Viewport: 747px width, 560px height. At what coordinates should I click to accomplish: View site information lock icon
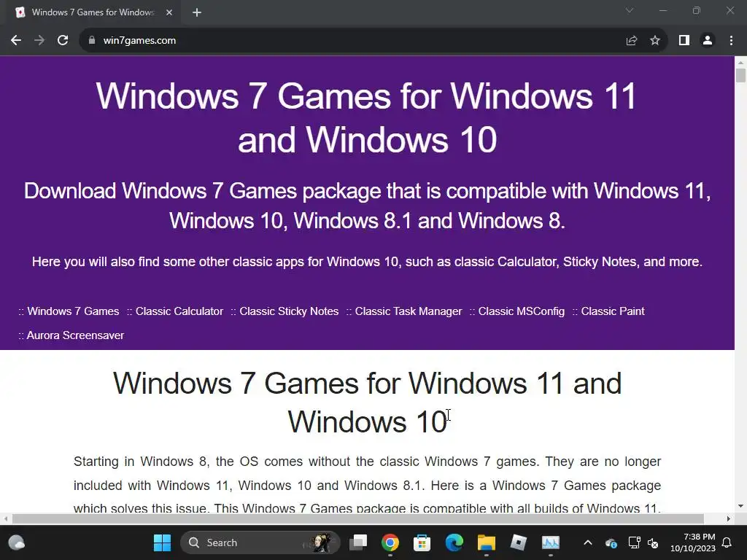pyautogui.click(x=92, y=41)
